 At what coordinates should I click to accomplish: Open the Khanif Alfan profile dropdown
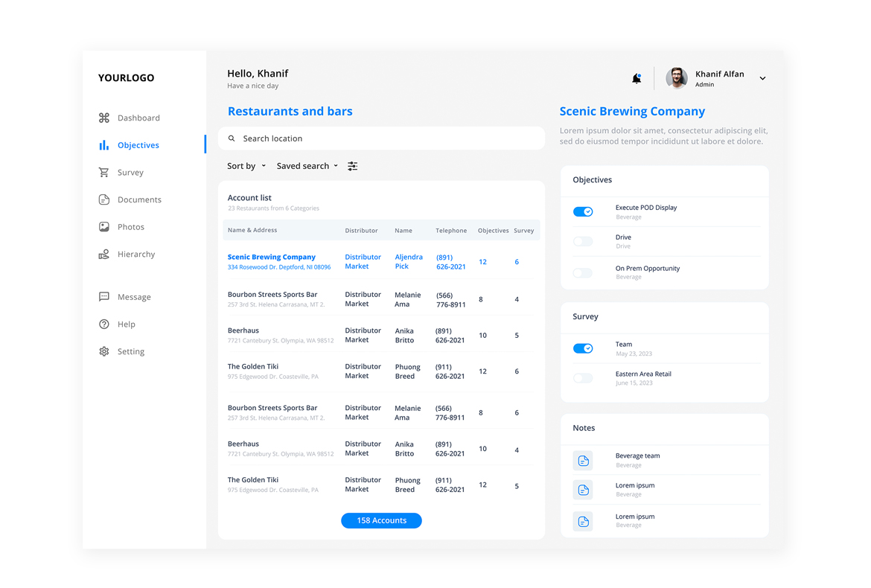[762, 77]
